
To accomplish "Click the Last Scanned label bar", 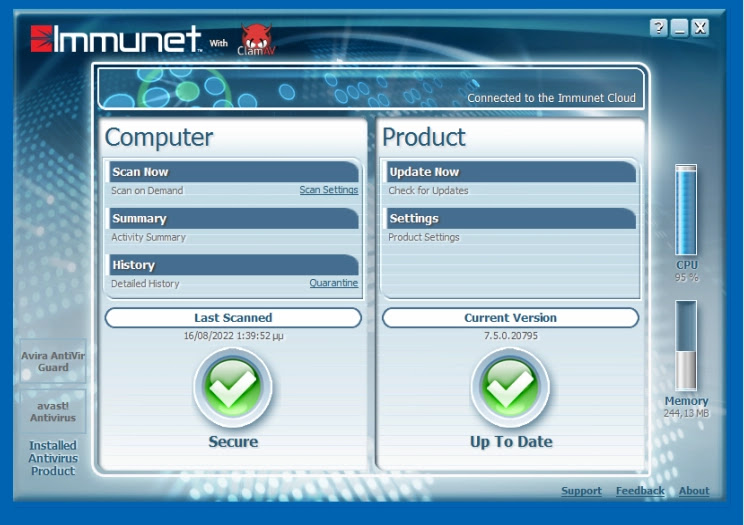I will 233,318.
